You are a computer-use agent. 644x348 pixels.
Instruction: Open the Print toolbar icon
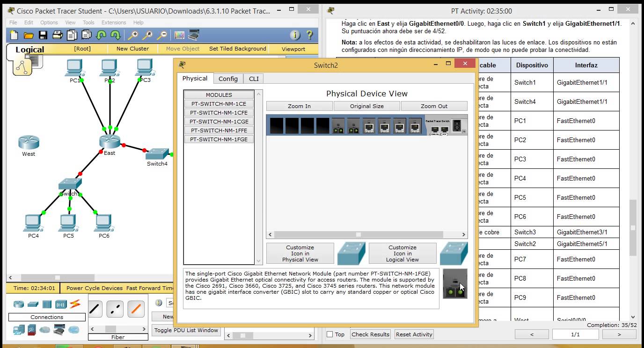(x=57, y=35)
